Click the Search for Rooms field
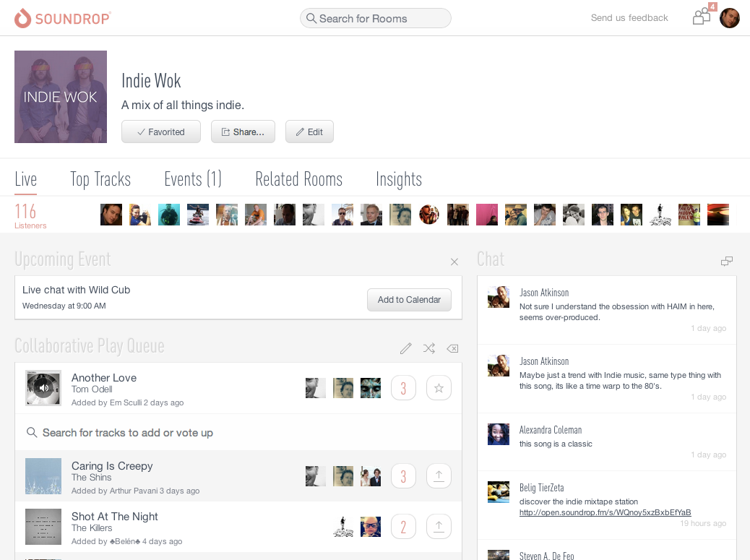This screenshot has height=560, width=750. coord(376,18)
